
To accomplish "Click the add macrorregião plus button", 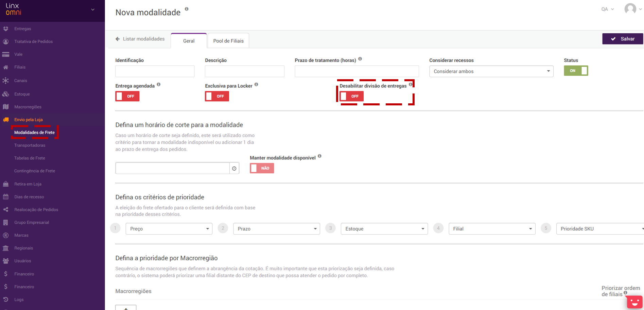I will 126,308.
